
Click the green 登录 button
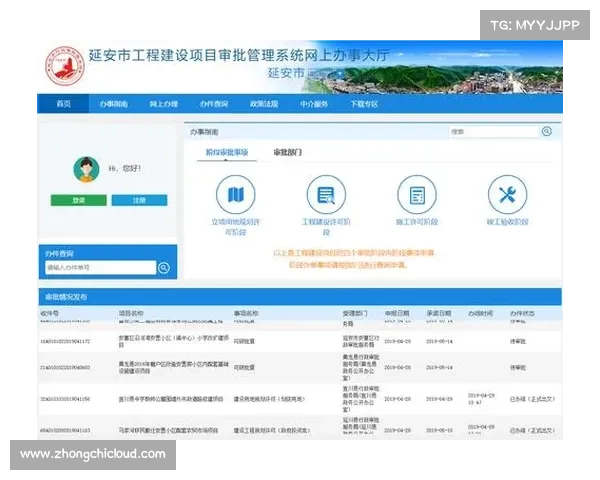tap(79, 200)
